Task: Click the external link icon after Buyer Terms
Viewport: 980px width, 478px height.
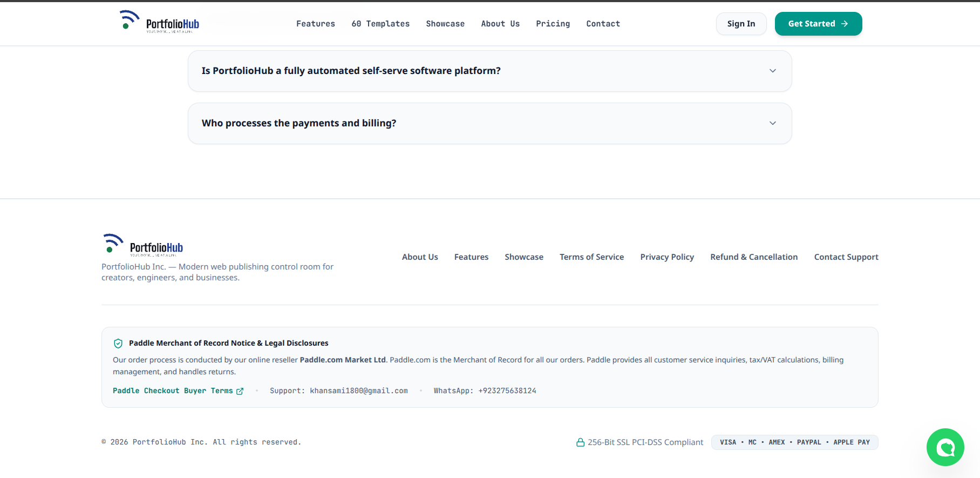Action: coord(240,391)
